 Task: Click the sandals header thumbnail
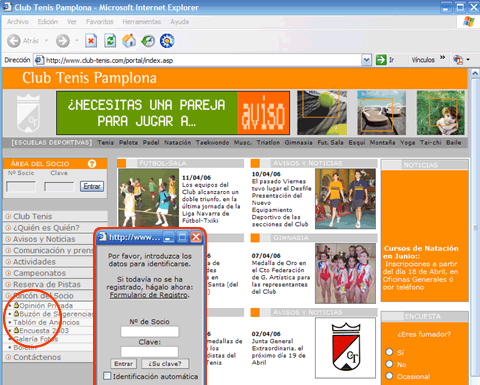click(x=381, y=112)
